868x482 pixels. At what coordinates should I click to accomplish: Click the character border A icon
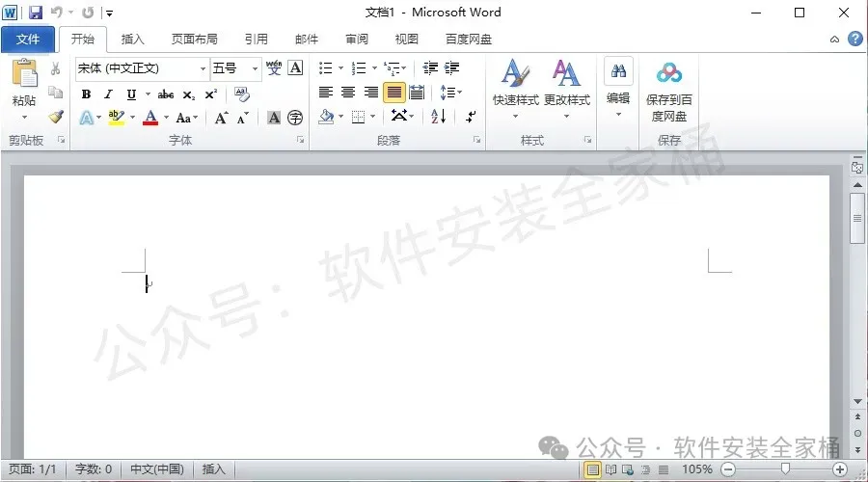tap(296, 68)
